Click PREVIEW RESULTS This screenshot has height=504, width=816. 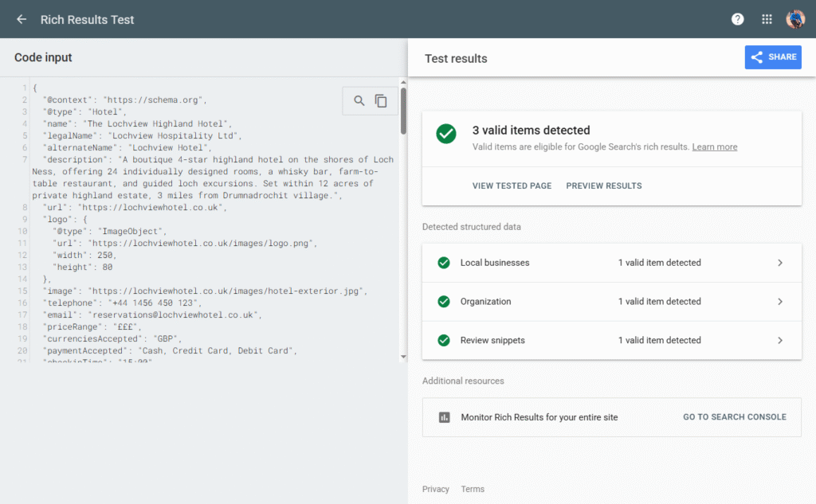point(604,186)
